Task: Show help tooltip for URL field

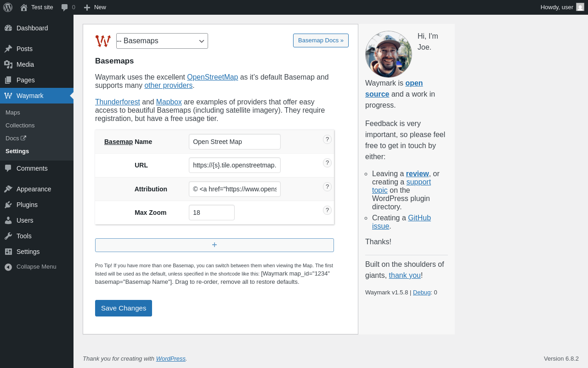Action: (327, 163)
